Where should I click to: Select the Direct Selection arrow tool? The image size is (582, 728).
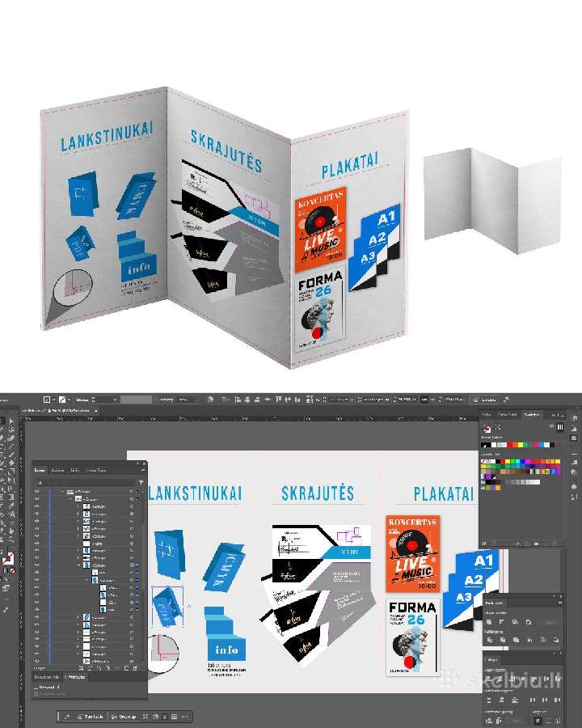tap(11, 421)
